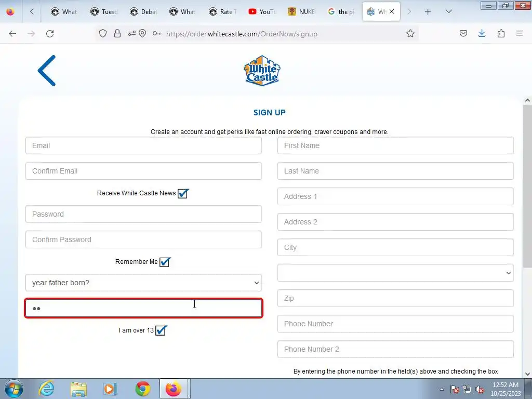Uncheck the Remember Me checkbox
The width and height of the screenshot is (532, 399).
pyautogui.click(x=165, y=262)
